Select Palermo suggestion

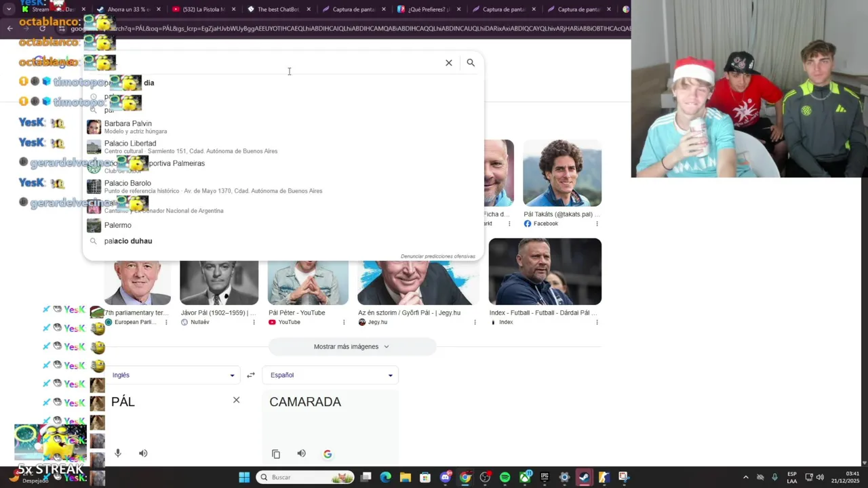[x=283, y=225]
